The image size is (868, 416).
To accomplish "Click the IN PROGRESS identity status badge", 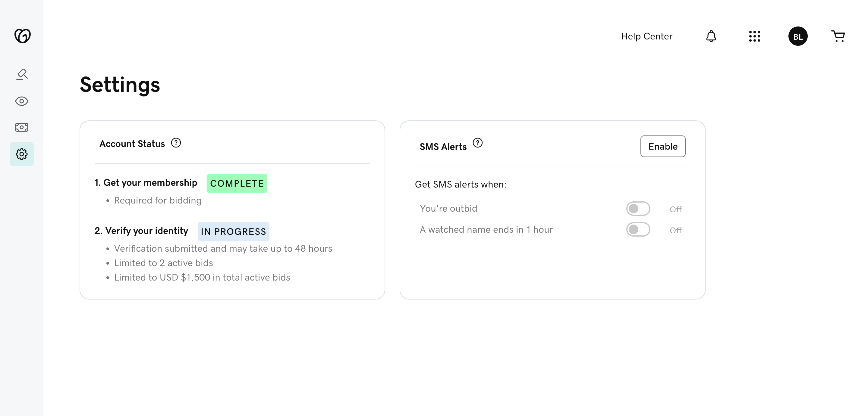I will coord(234,231).
